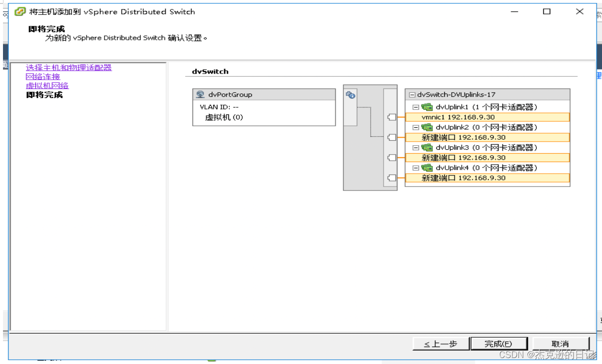Click the 取消 cancel button

(x=560, y=344)
